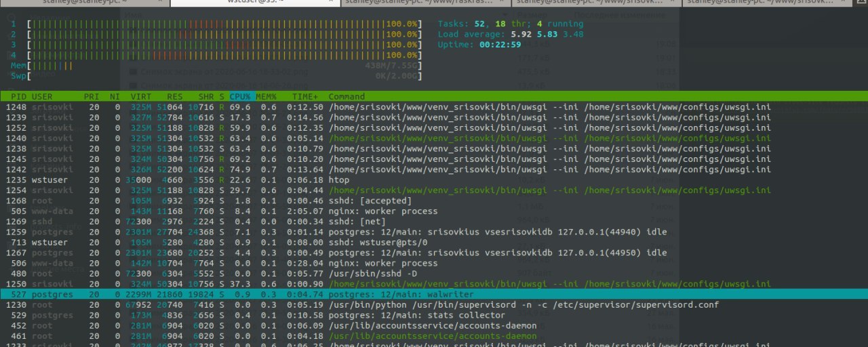Select the sshd: wstuser@pts/0 row
The height and width of the screenshot is (347, 868).
(x=434, y=243)
